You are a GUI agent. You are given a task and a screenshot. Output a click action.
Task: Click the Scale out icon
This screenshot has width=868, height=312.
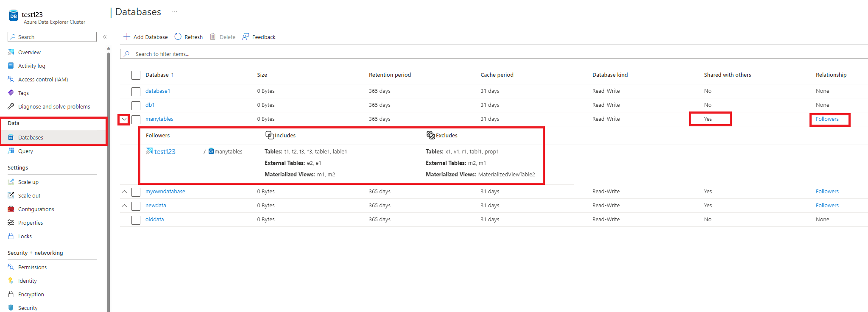pyautogui.click(x=11, y=195)
